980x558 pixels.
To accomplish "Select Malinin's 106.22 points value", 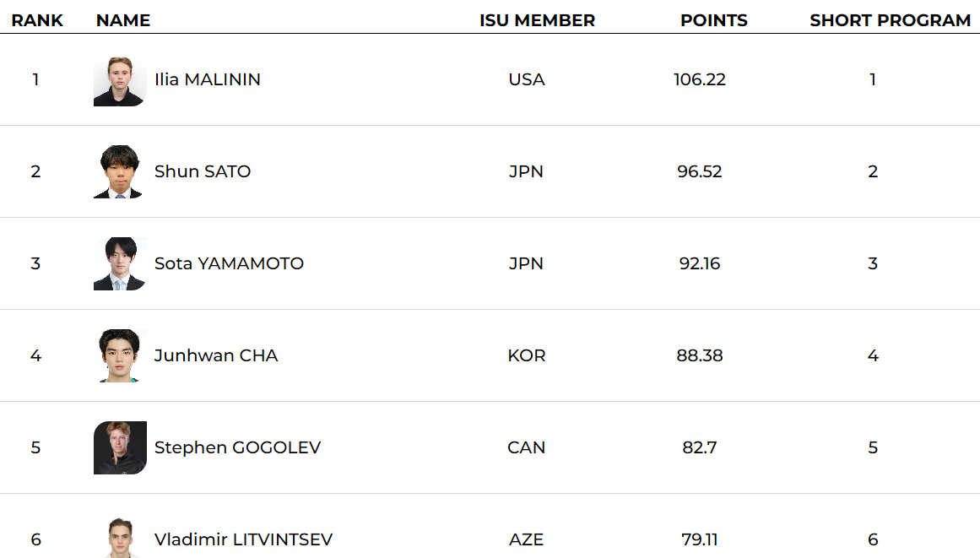I will tap(700, 79).
